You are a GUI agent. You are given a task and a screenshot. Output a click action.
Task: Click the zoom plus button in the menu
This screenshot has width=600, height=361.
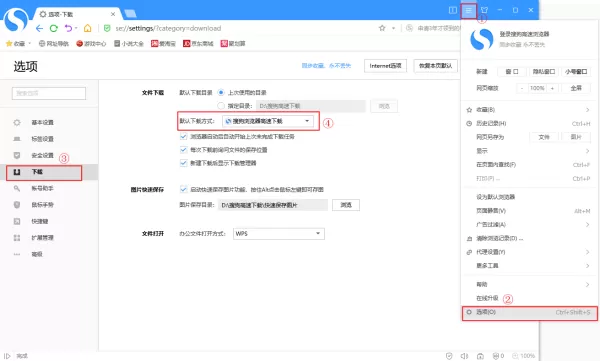coord(552,88)
